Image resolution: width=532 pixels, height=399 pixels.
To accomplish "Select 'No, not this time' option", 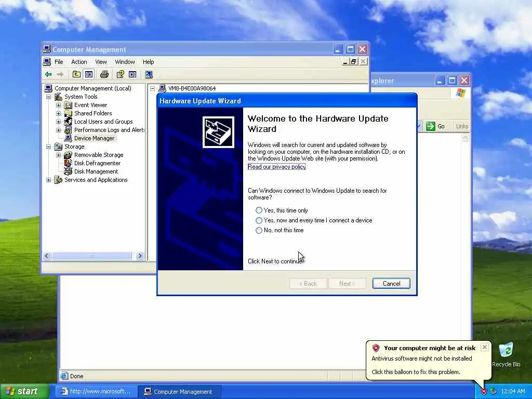I will pyautogui.click(x=259, y=230).
